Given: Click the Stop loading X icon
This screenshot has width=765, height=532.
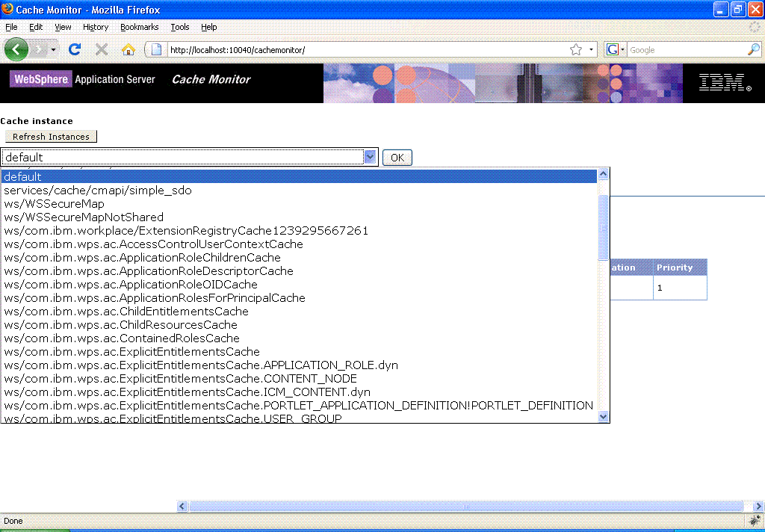Looking at the screenshot, I should click(x=102, y=49).
